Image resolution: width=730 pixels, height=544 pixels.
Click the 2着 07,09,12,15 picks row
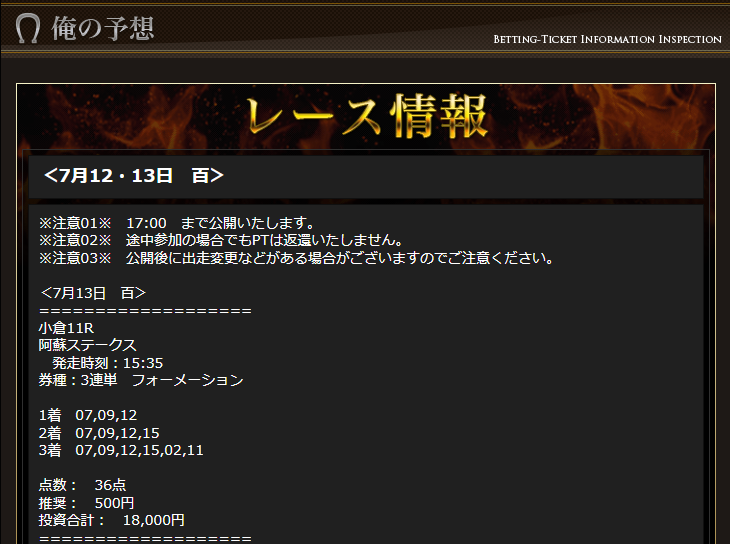[x=99, y=433]
